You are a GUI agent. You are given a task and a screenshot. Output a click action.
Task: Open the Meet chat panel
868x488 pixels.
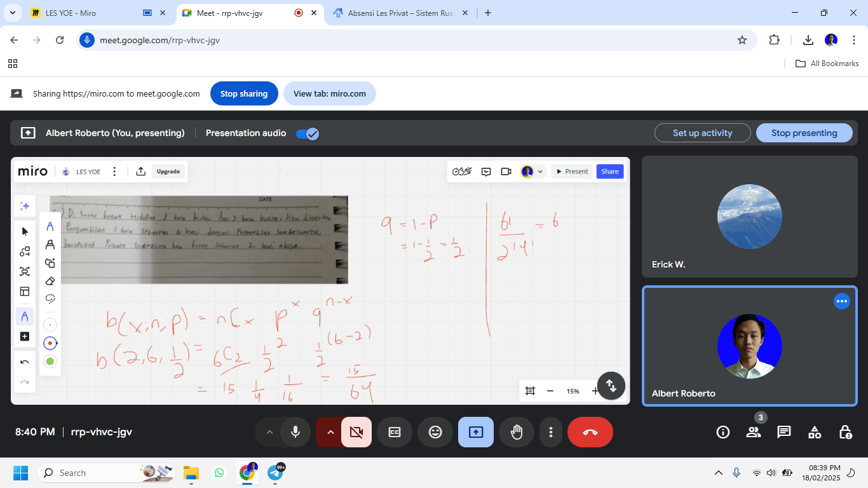pyautogui.click(x=784, y=432)
